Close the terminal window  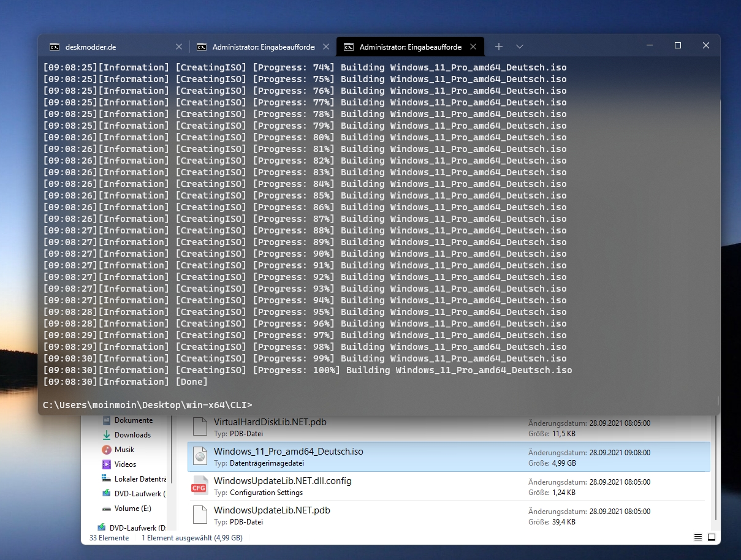(706, 46)
